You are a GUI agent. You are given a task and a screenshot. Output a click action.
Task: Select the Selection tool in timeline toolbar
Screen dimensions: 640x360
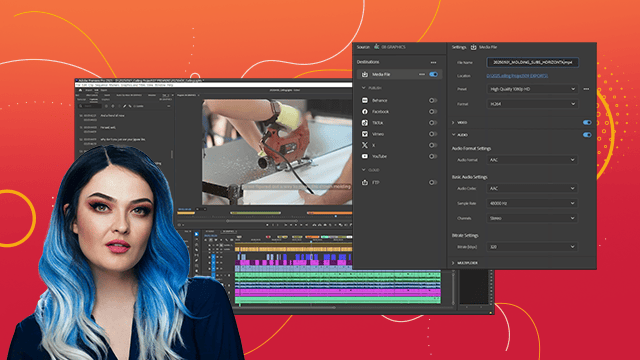click(196, 234)
